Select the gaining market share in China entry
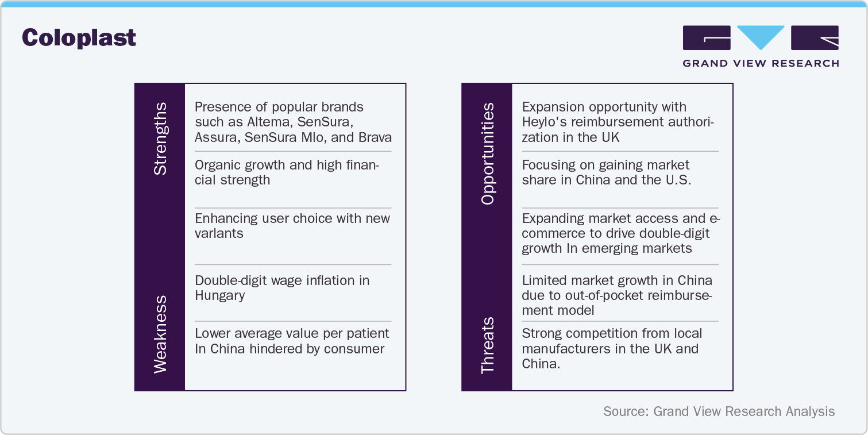The height and width of the screenshot is (435, 868). pyautogui.click(x=606, y=172)
